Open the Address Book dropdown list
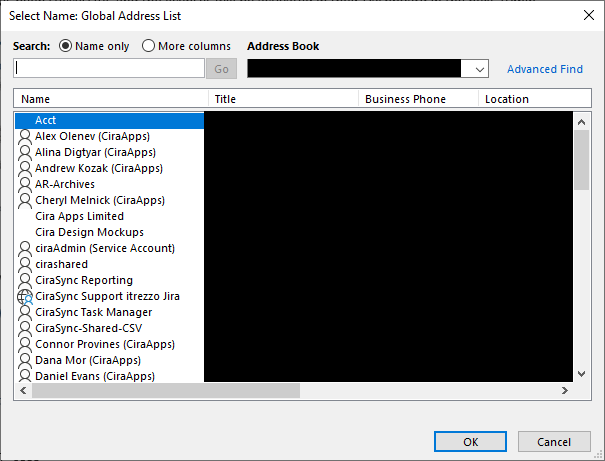The image size is (605, 461). tap(479, 69)
